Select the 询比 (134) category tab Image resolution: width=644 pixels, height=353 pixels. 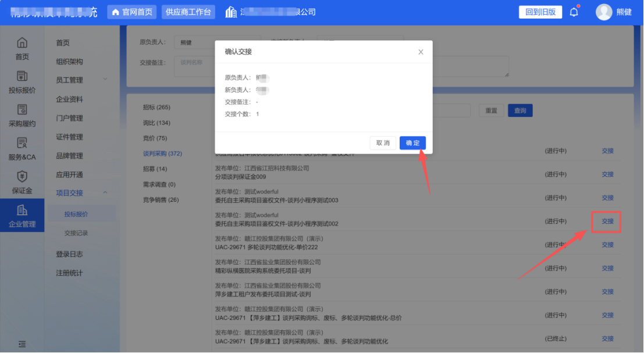(x=156, y=123)
